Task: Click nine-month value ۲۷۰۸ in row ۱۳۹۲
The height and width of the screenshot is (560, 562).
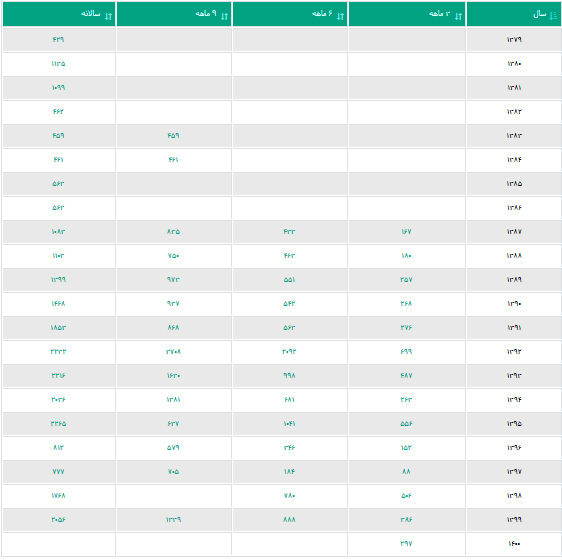Action: (173, 352)
